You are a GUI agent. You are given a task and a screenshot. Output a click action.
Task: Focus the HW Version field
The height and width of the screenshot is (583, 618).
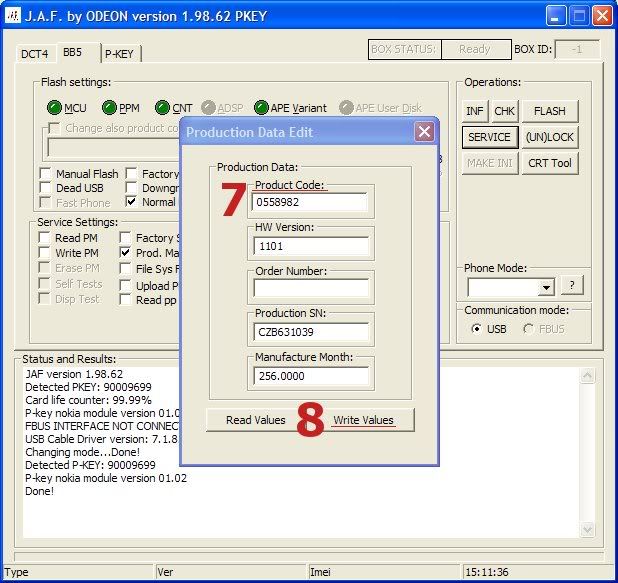(311, 246)
